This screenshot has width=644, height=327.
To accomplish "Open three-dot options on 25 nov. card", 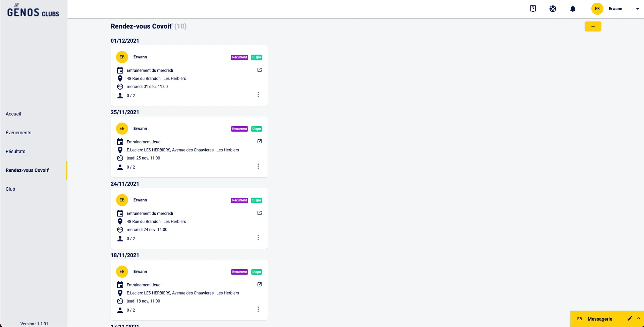I will click(x=258, y=166).
